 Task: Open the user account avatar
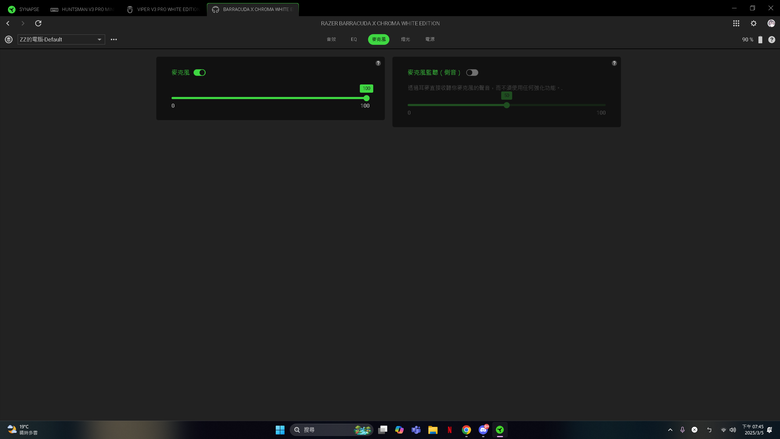coord(771,23)
